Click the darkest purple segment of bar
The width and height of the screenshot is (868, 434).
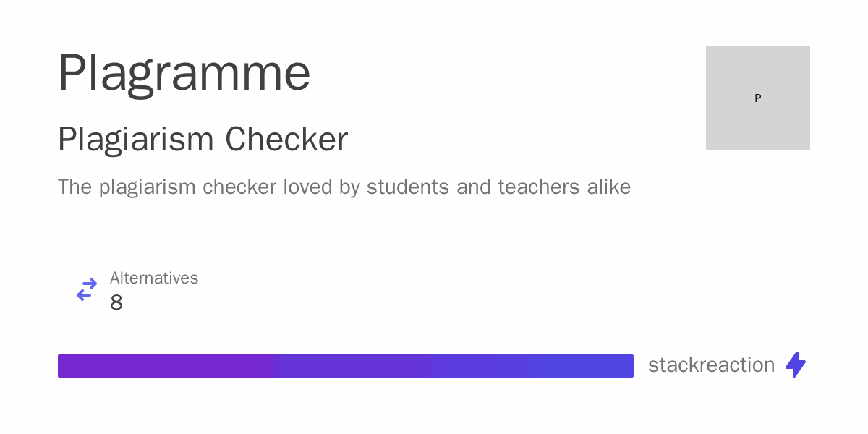(x=169, y=366)
